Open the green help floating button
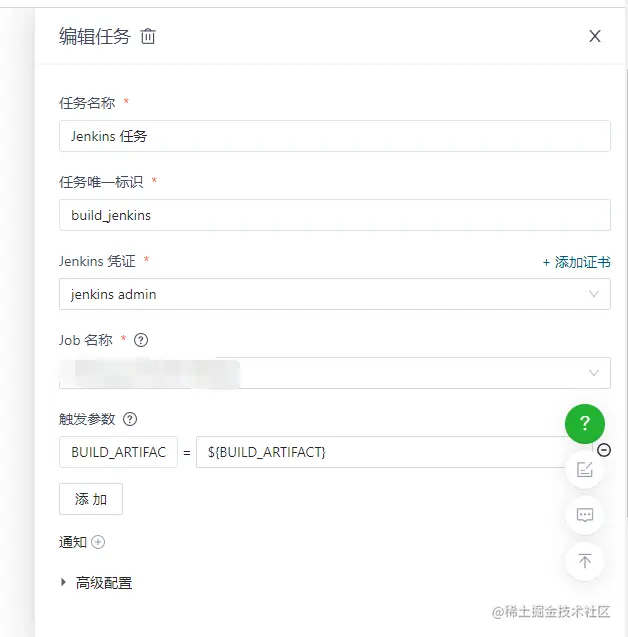 point(585,424)
